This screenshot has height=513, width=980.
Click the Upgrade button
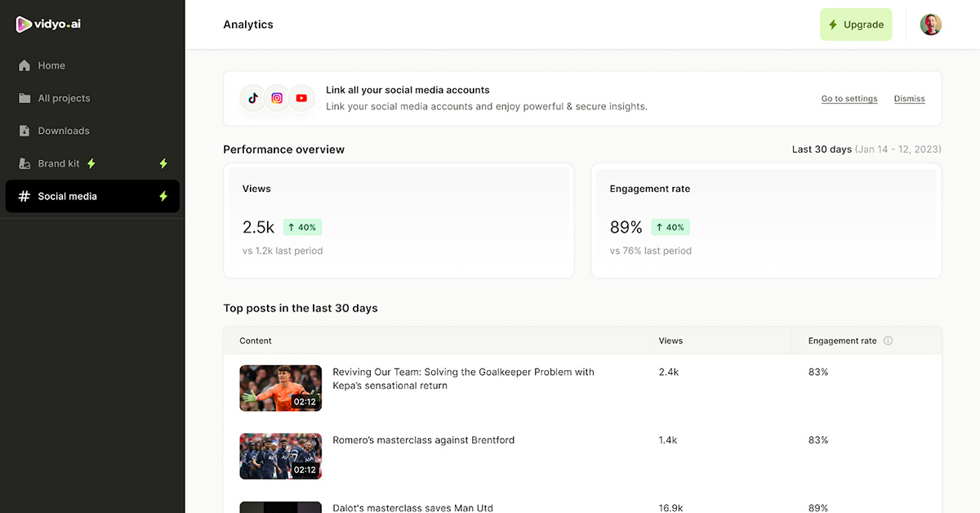tap(855, 25)
